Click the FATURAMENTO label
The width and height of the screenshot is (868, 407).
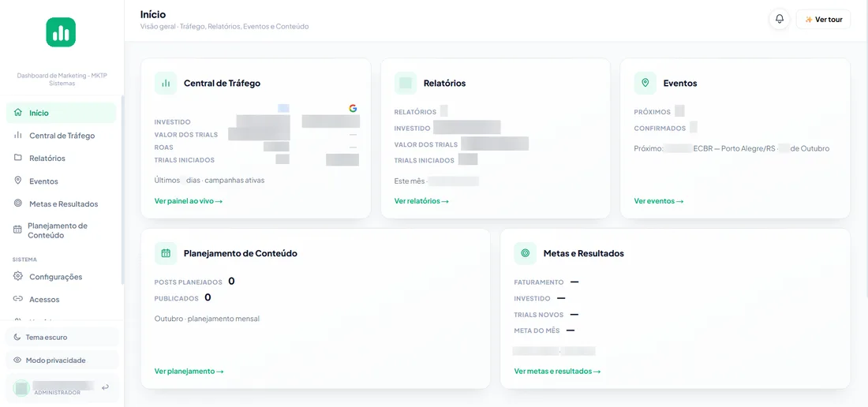coord(539,282)
